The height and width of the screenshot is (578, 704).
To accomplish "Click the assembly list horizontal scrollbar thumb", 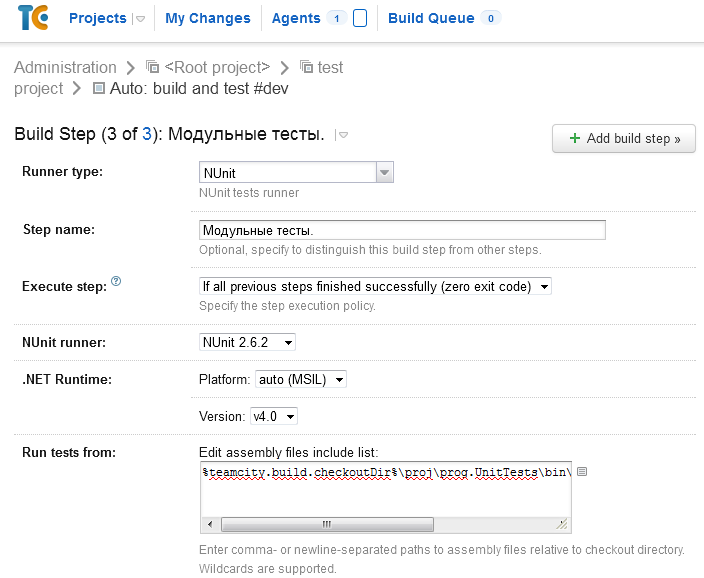I will (x=326, y=524).
